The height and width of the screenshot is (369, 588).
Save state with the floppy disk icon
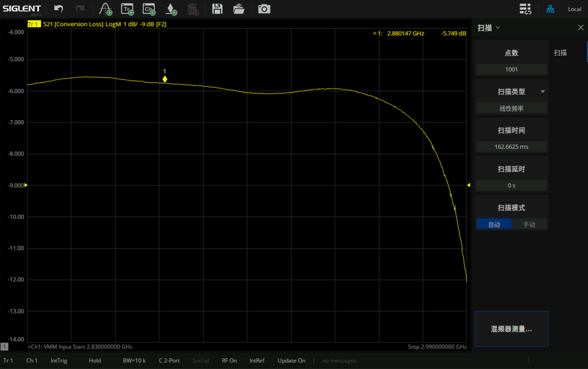(217, 9)
